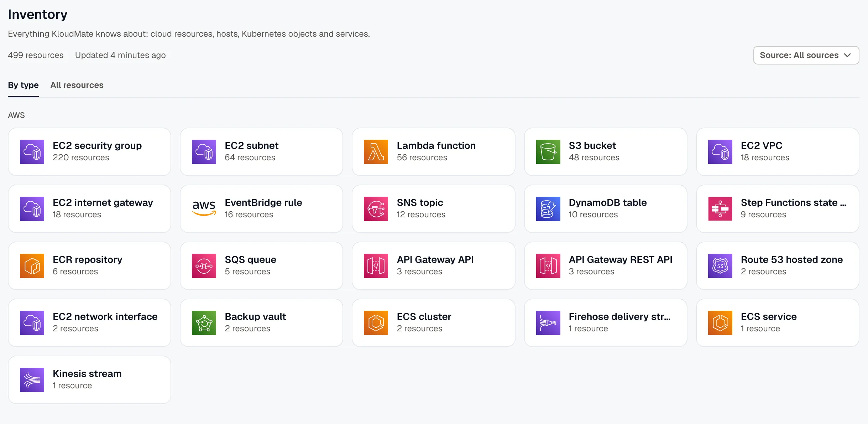Click the EC2 internet gateway icon

coord(32,209)
